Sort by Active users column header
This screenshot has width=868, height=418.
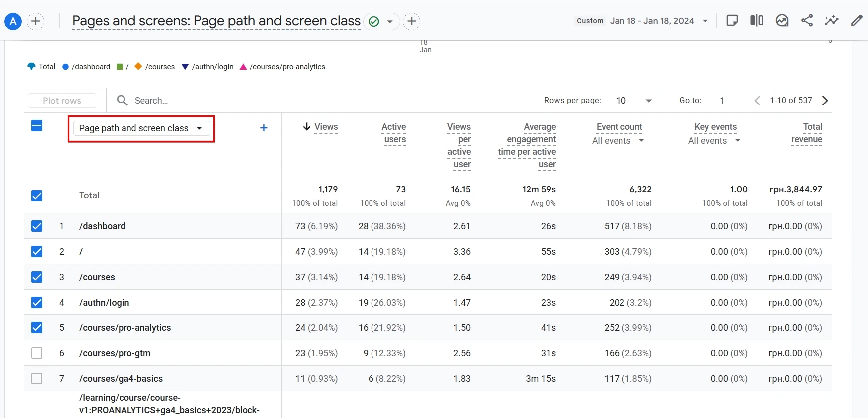pos(394,133)
